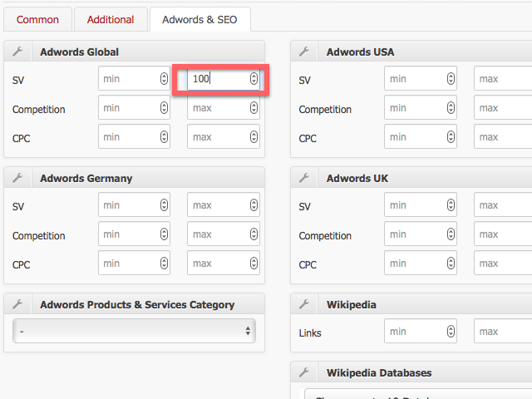Viewport: 532px width, 399px height.
Task: Focus Adwords Germany SV max field
Action: coord(224,204)
